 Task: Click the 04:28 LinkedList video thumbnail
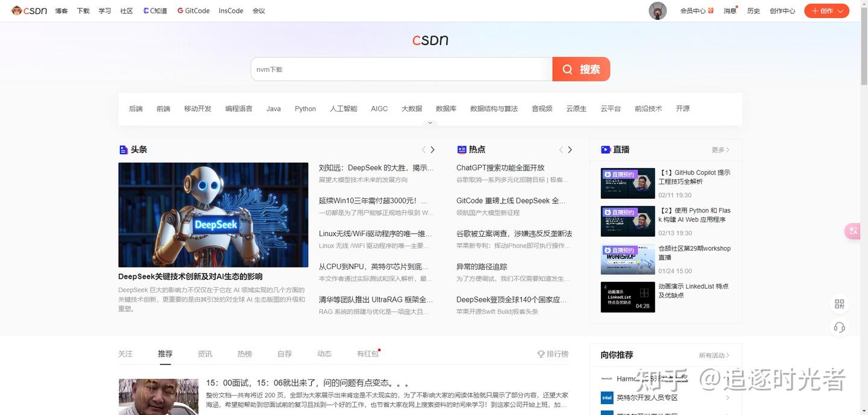click(x=627, y=296)
